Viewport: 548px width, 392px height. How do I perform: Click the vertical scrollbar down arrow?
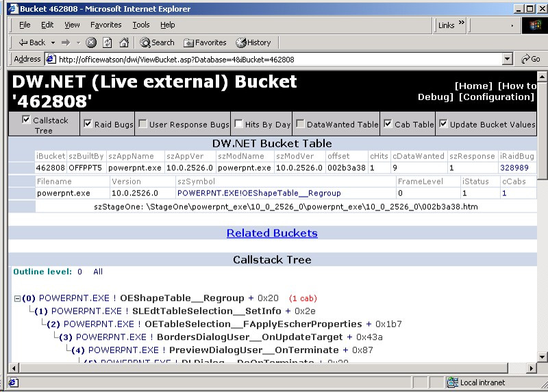(542, 357)
